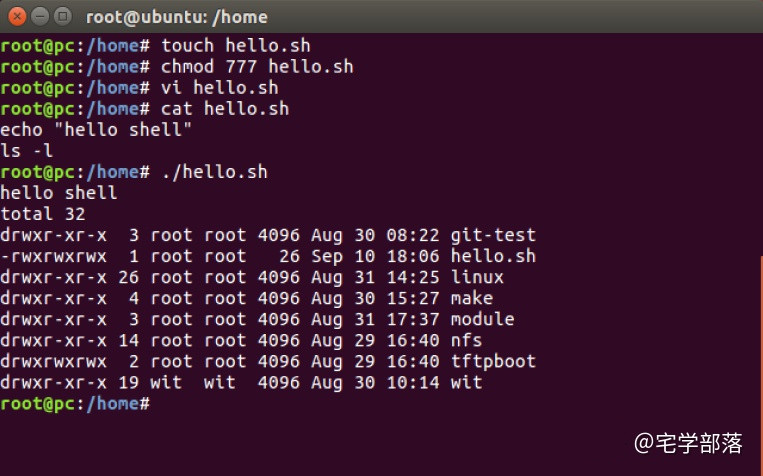
Task: Click the last empty root@pc prompt
Action: 75,404
